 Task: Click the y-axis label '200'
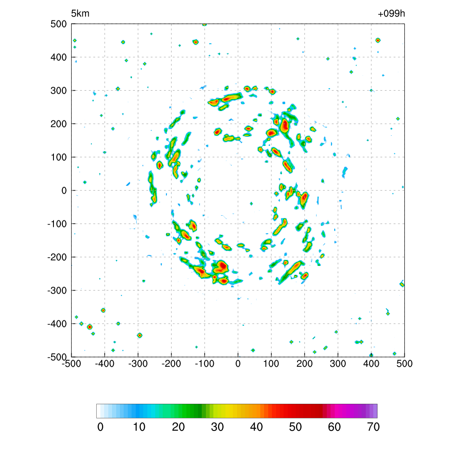(x=59, y=124)
